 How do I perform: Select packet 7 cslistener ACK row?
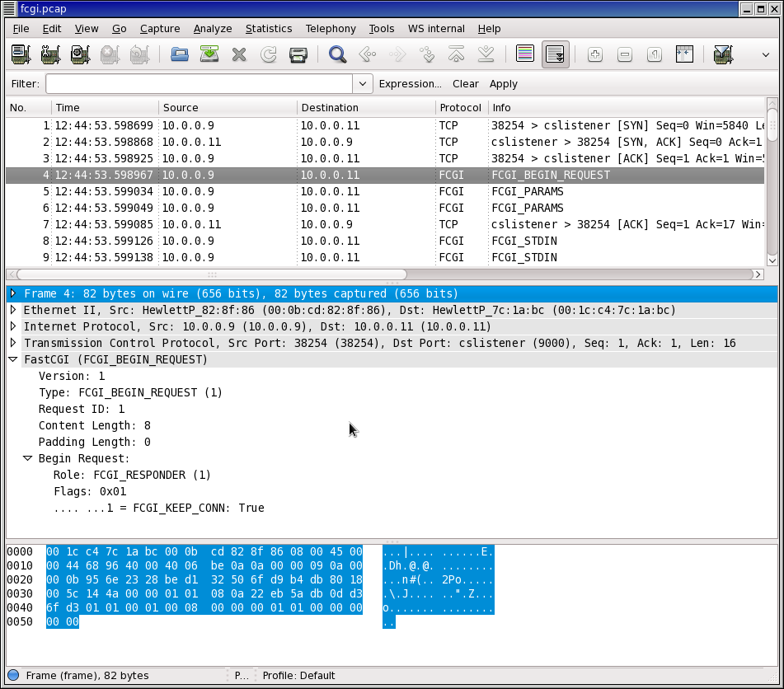pyautogui.click(x=385, y=224)
